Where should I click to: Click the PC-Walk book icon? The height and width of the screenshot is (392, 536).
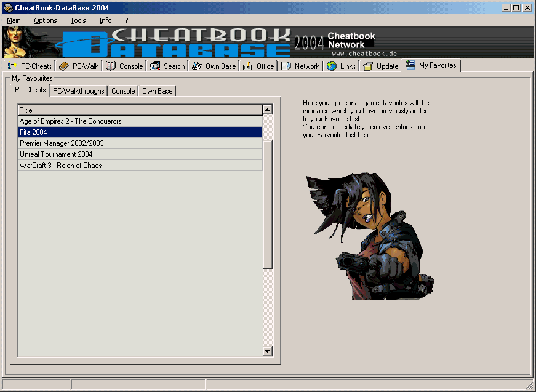coord(64,66)
